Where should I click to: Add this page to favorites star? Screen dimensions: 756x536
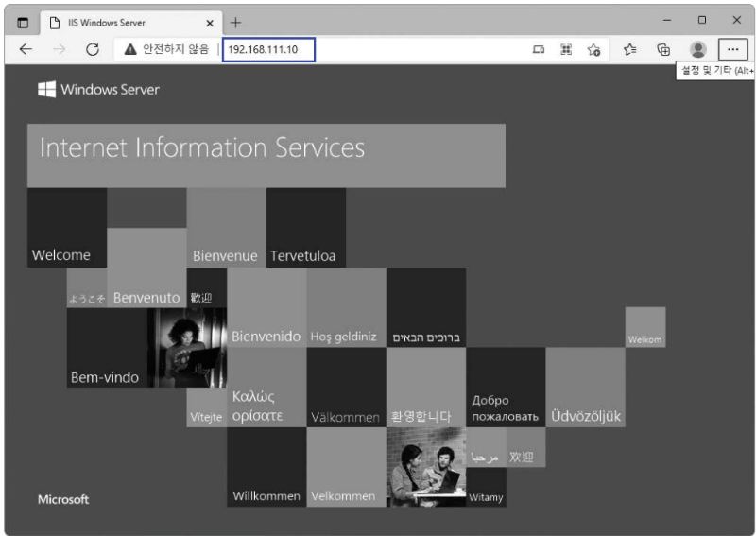[x=594, y=49]
